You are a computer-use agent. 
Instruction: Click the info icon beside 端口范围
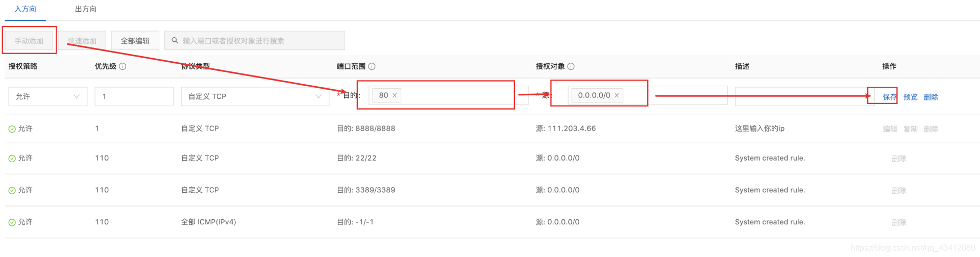(372, 66)
